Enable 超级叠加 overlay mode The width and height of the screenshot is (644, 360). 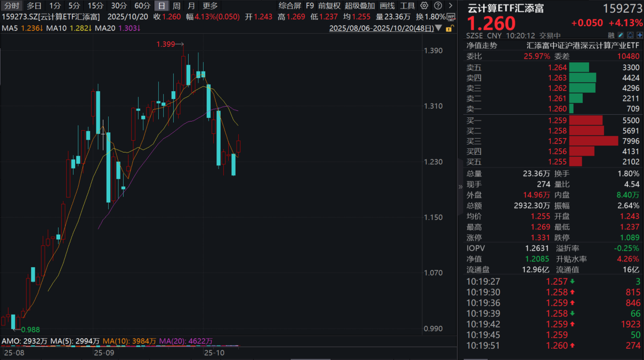(x=360, y=6)
